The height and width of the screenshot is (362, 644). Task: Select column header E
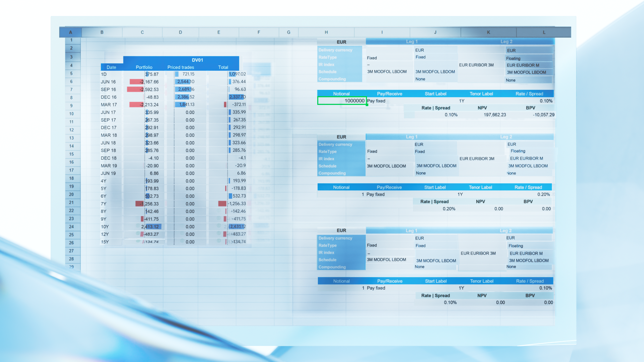click(219, 33)
